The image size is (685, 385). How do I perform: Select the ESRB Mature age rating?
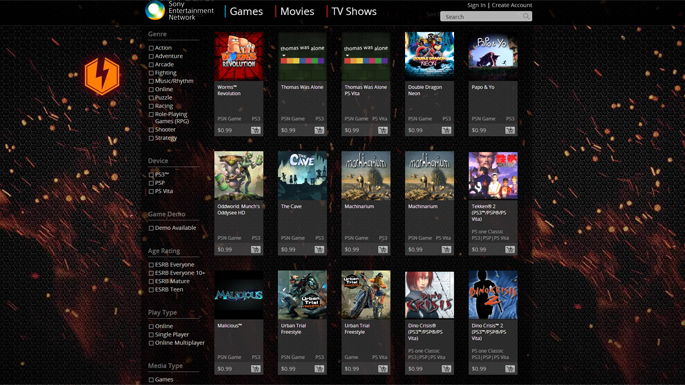tap(151, 281)
